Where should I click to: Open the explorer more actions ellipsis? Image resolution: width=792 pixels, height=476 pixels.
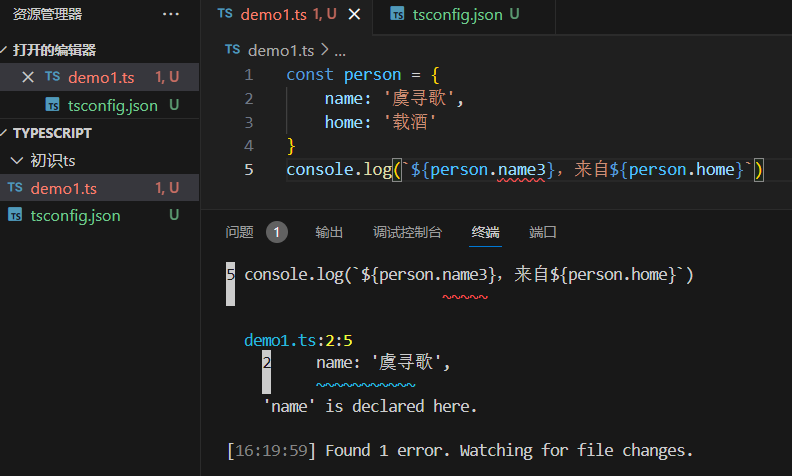[x=171, y=14]
